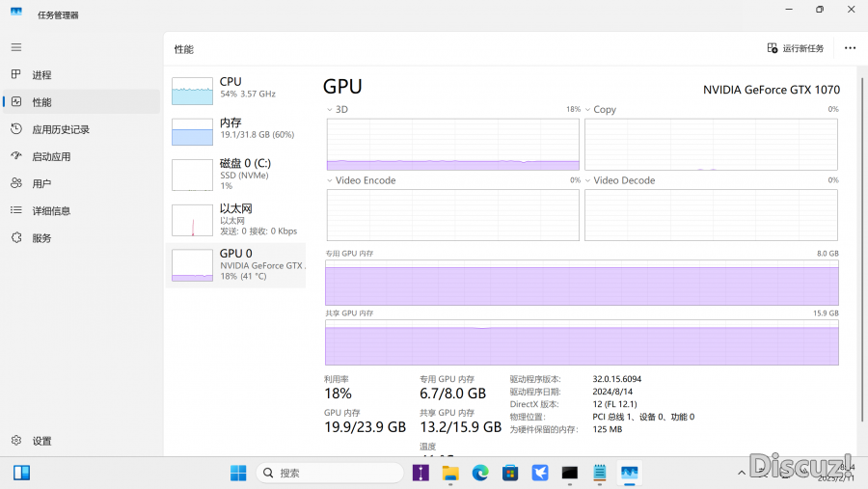Click the 13.2/15.9 GB shared memory value
The image size is (868, 489).
coord(461,427)
